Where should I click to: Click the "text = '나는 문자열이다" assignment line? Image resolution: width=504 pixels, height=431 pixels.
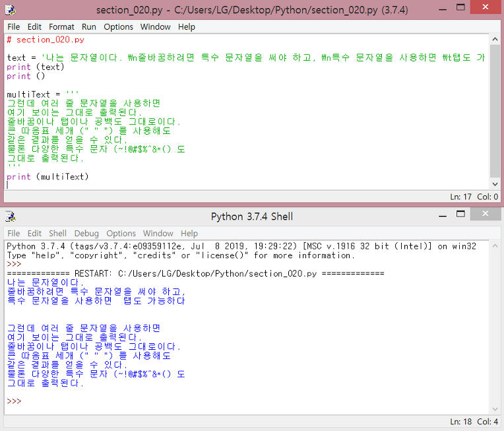coord(246,57)
